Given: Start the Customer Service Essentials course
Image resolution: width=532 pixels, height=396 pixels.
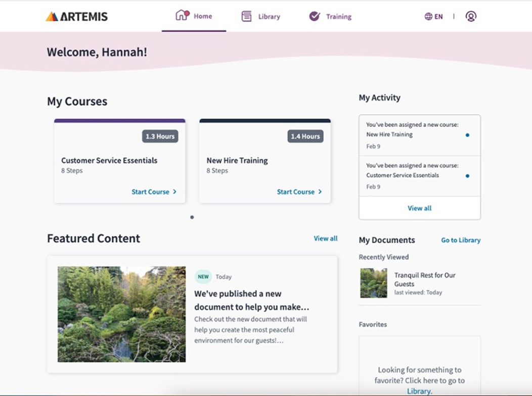Looking at the screenshot, I should pos(150,192).
